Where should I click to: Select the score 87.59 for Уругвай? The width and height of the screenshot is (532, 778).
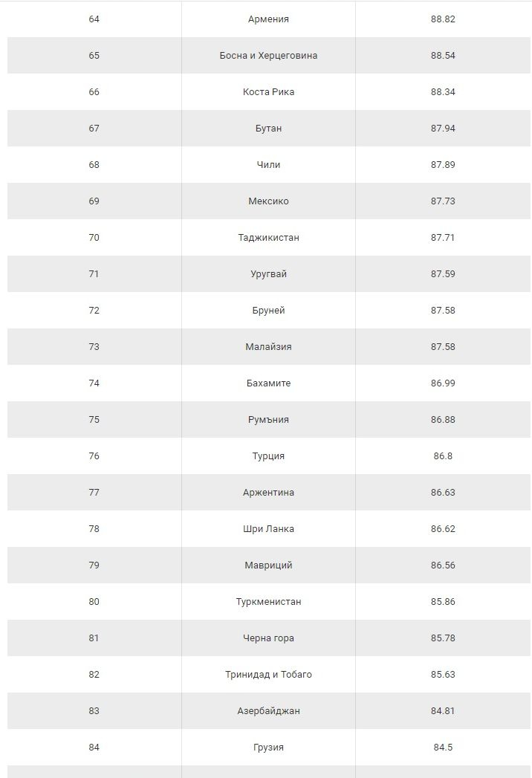click(443, 274)
